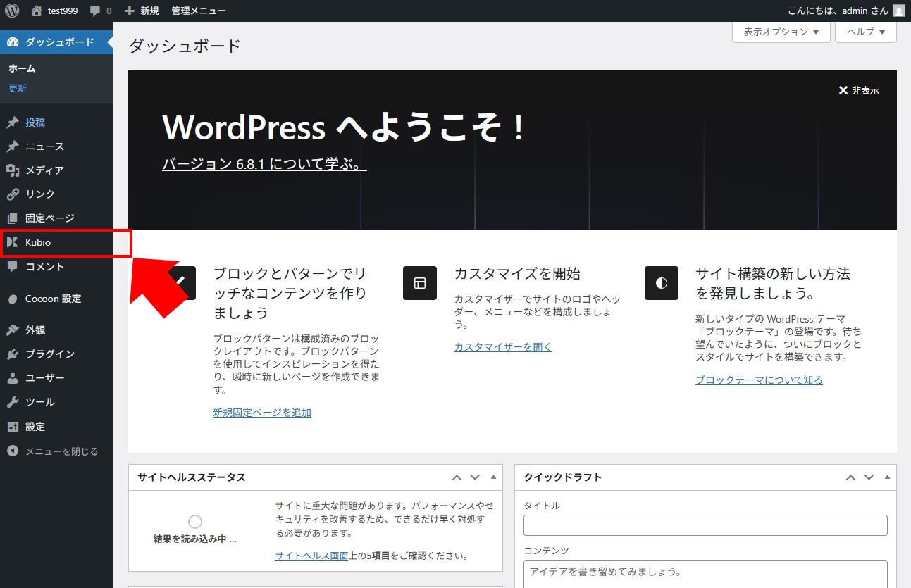Move クイックドラフト box up
Screen dimensions: 911x588
tap(850, 477)
